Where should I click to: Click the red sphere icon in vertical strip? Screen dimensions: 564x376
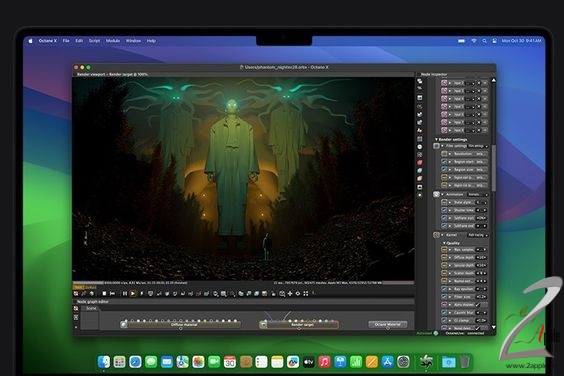tap(420, 163)
